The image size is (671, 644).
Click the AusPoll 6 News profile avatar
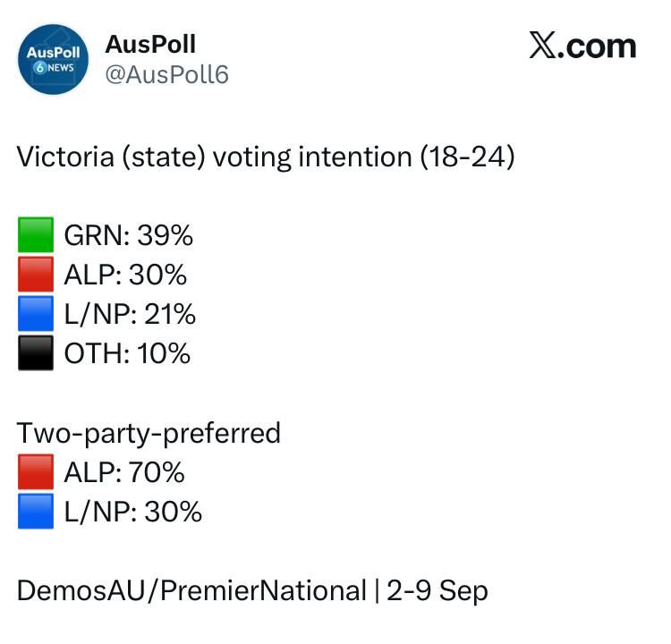pos(53,58)
